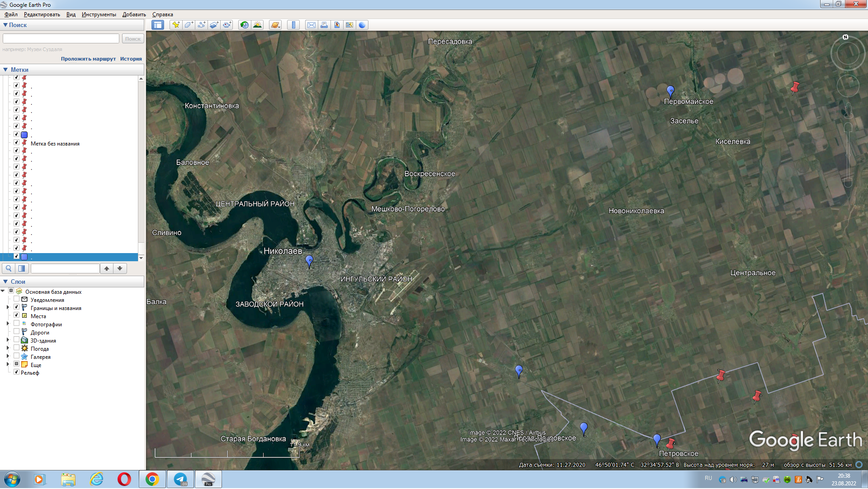The width and height of the screenshot is (868, 489).
Task: Hide the sidebar with the toolbar button
Action: pos(157,25)
